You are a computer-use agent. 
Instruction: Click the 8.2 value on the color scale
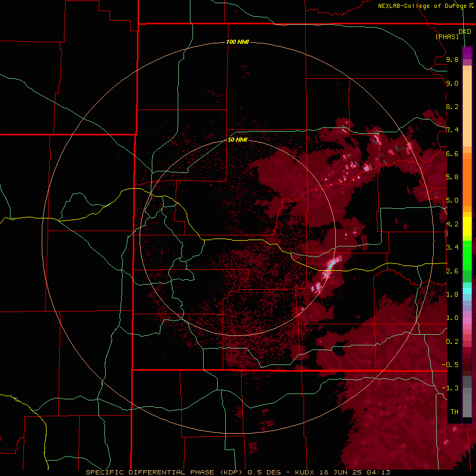(x=452, y=106)
